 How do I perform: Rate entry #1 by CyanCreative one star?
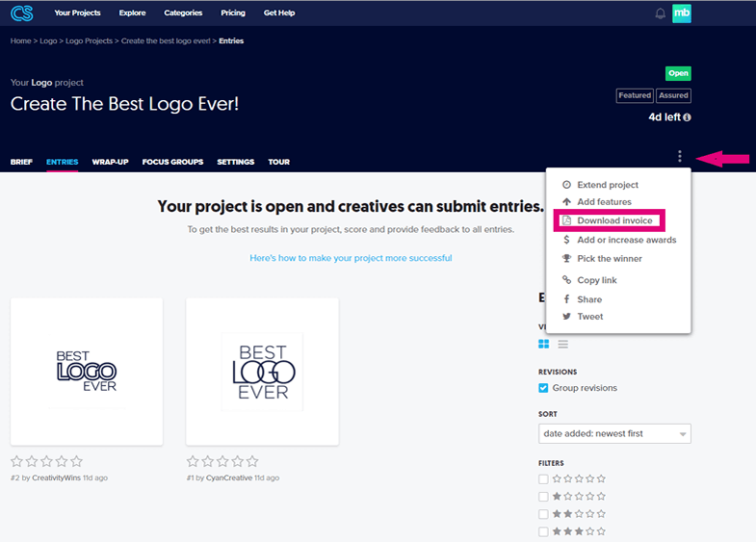(x=193, y=461)
